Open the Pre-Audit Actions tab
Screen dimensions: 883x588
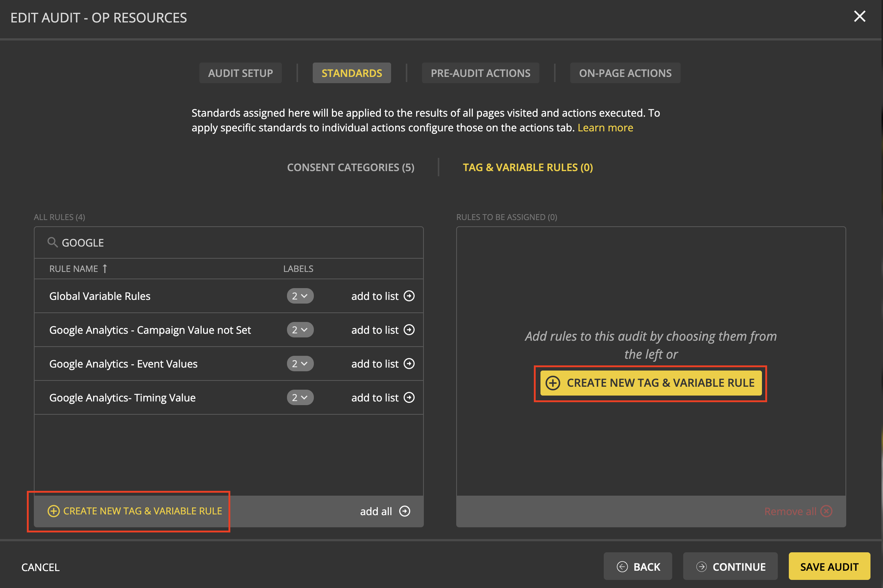(x=480, y=73)
